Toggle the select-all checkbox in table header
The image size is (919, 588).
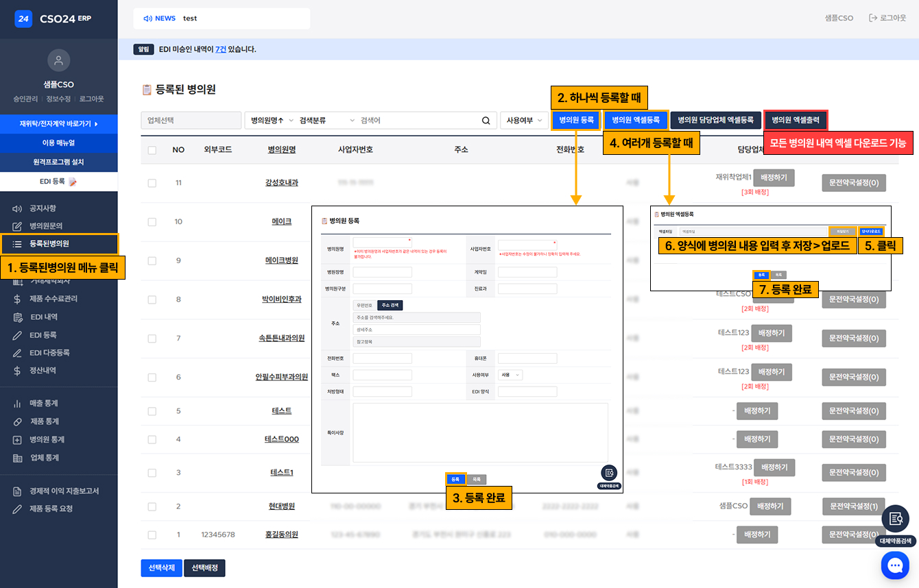[152, 150]
